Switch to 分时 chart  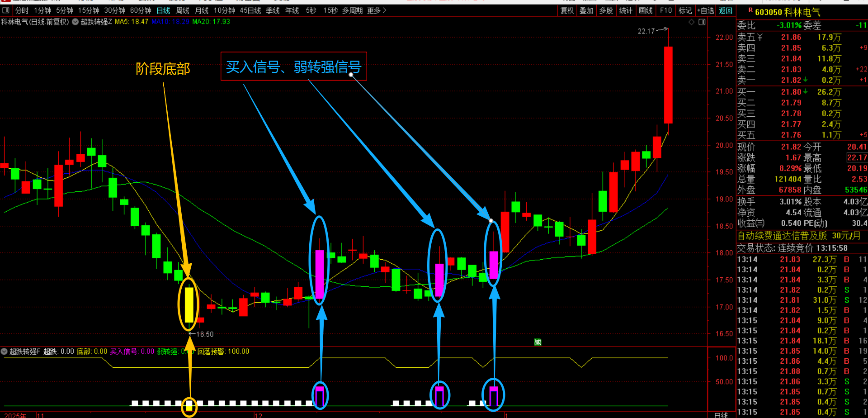[x=22, y=10]
